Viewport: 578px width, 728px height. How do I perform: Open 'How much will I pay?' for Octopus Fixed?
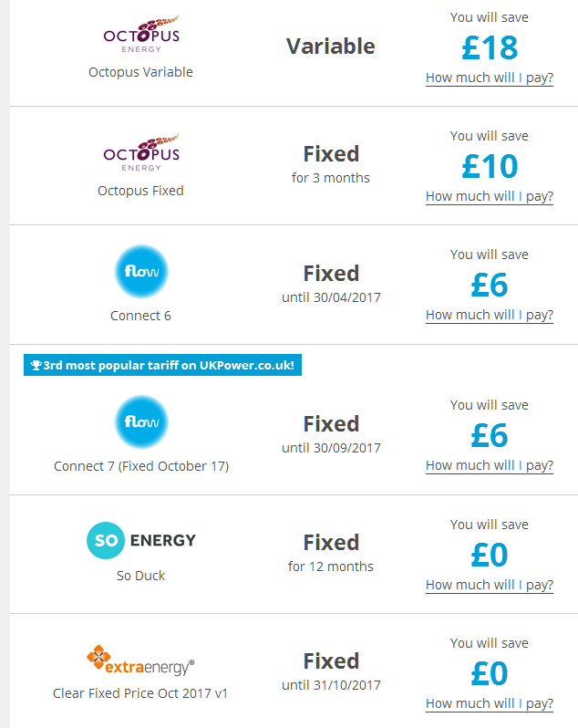coord(489,196)
